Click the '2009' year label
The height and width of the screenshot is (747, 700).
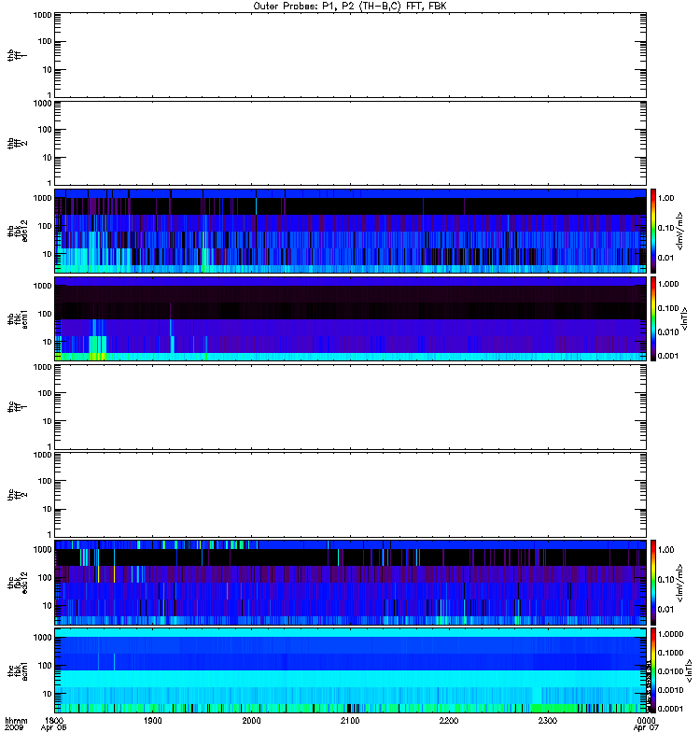(13, 728)
